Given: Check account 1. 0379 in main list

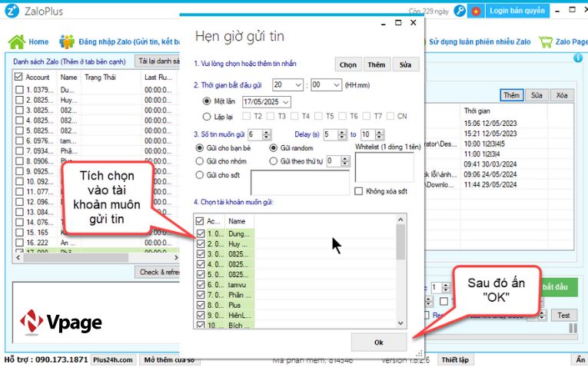Looking at the screenshot, I should [19, 90].
